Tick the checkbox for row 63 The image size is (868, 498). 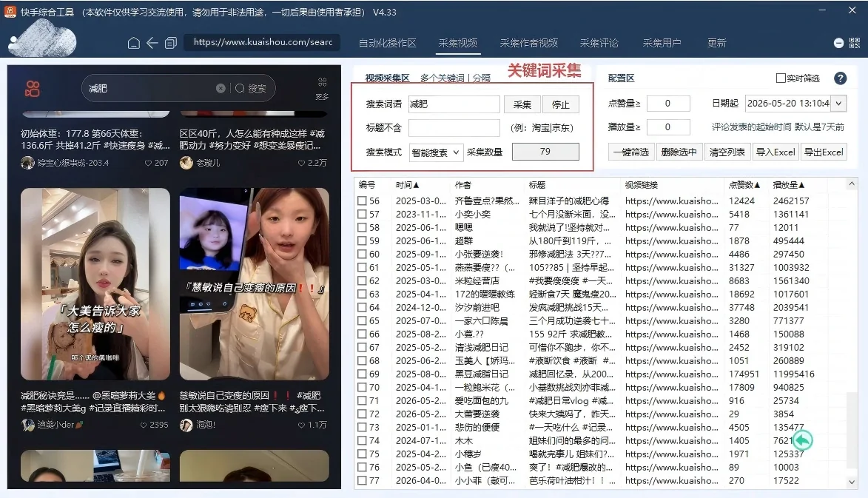coord(362,294)
